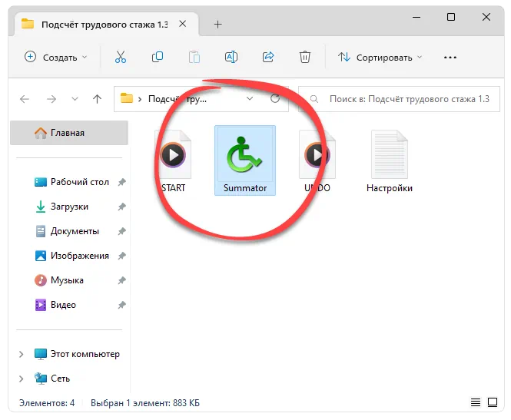Select the Summator application file
The image size is (511, 420).
click(245, 160)
